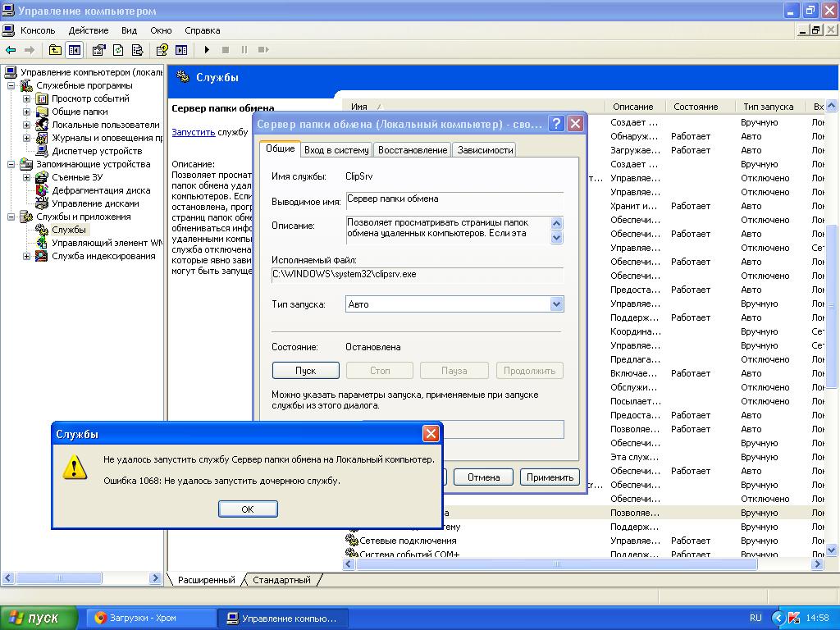The width and height of the screenshot is (840, 630).
Task: Open the Действие menu
Action: tap(89, 30)
